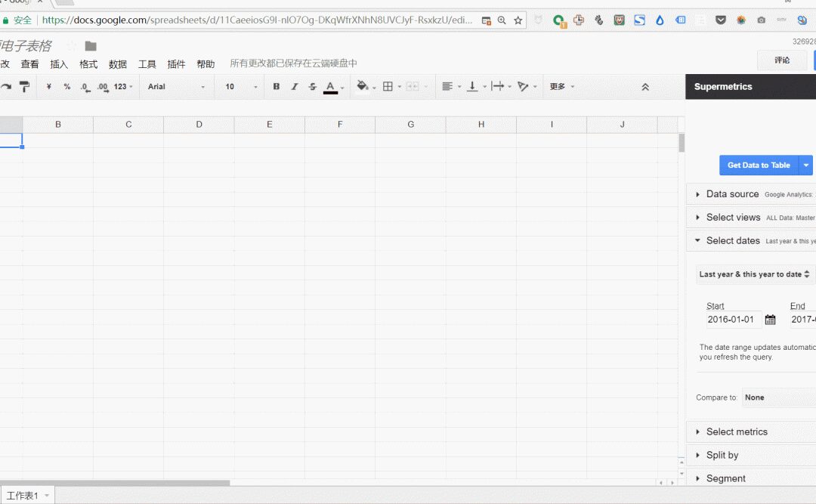Image resolution: width=816 pixels, height=504 pixels.
Task: Open text wrapping options
Action: point(497,86)
